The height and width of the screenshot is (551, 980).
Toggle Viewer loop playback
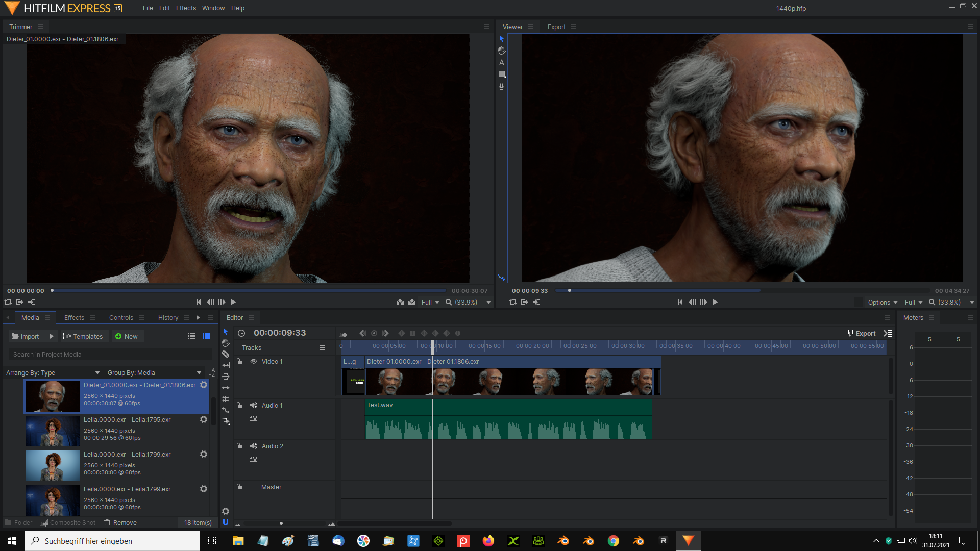(513, 302)
